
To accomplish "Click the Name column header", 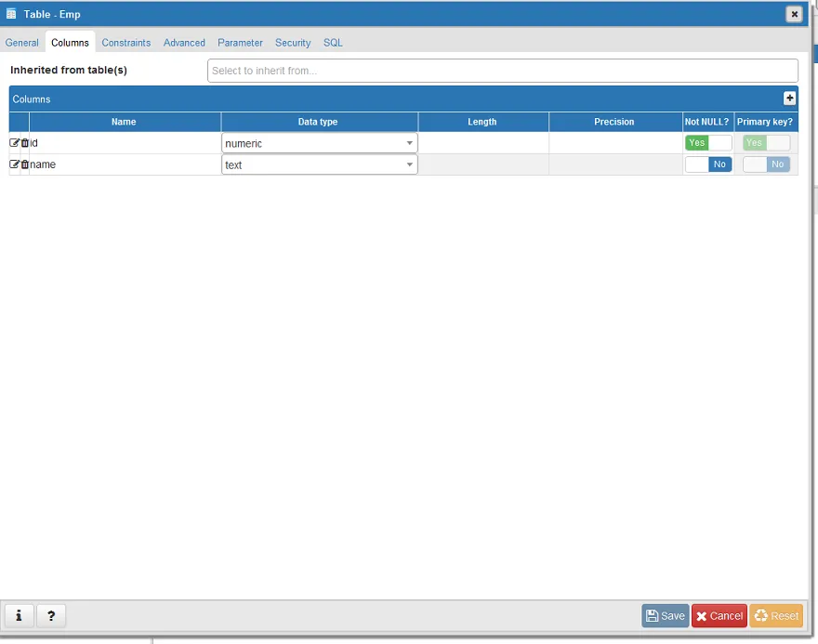I will coord(124,122).
